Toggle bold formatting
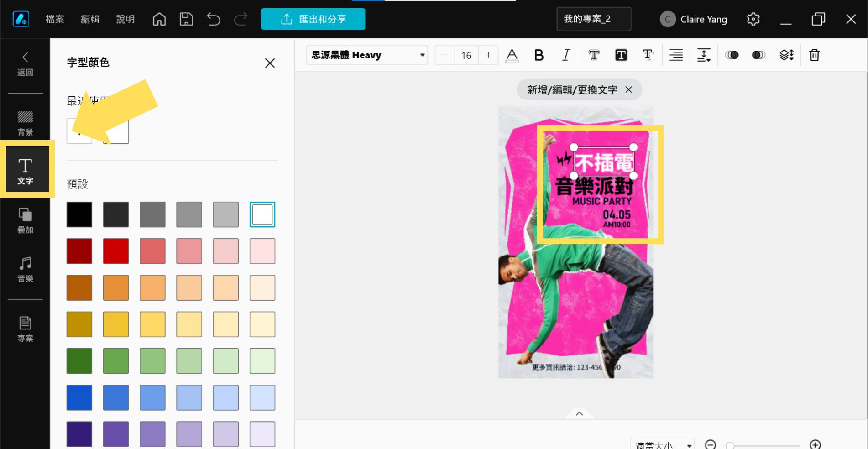868x449 pixels. (539, 55)
